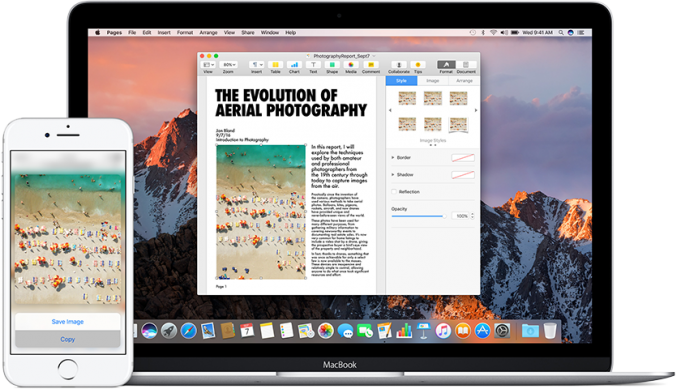Open Maps in the Dock

(x=306, y=331)
